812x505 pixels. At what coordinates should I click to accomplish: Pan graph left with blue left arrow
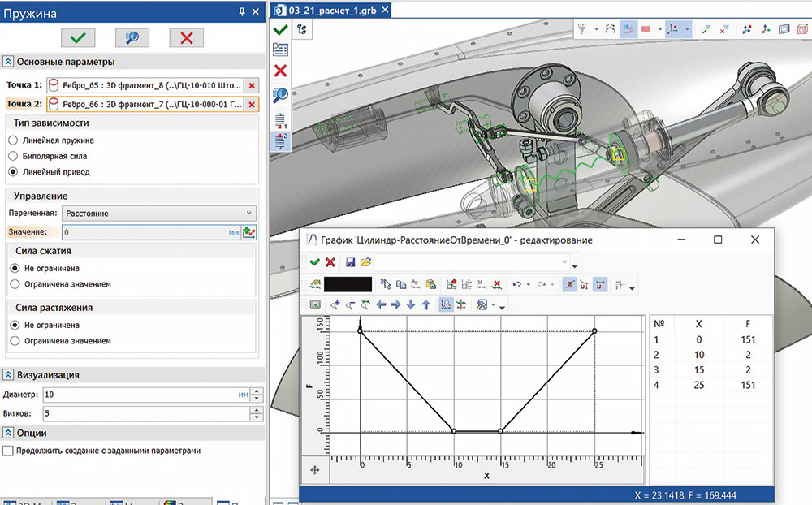(382, 305)
